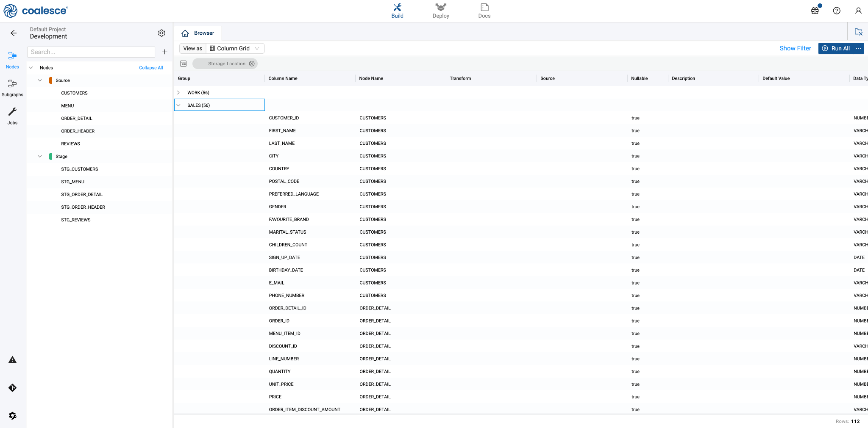
Task: Click the Source column header
Action: coord(547,78)
